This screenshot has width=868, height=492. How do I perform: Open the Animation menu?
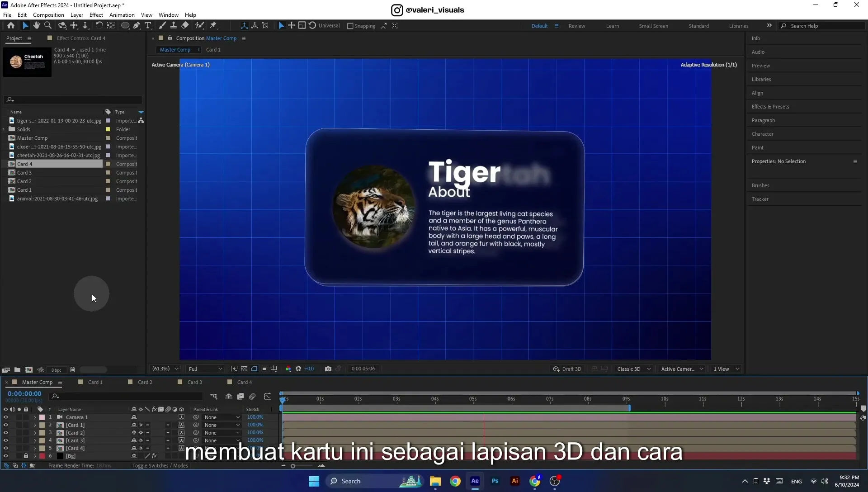[x=122, y=15]
